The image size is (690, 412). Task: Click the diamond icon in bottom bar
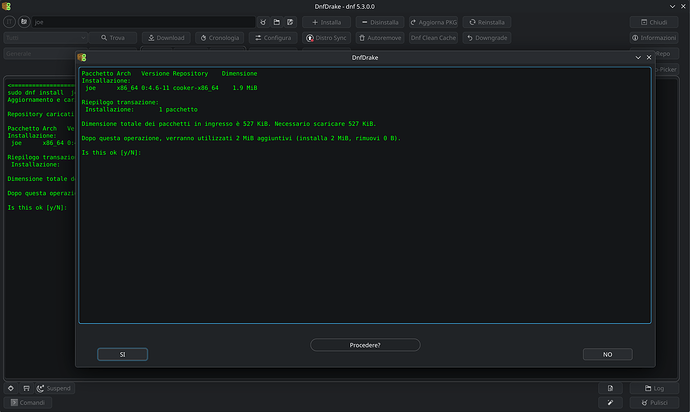coord(11,388)
